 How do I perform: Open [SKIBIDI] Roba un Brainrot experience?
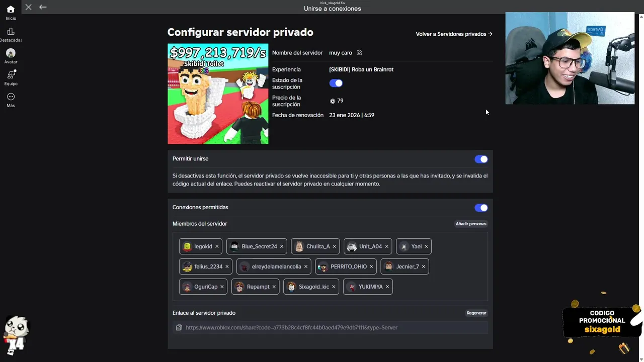(x=361, y=69)
